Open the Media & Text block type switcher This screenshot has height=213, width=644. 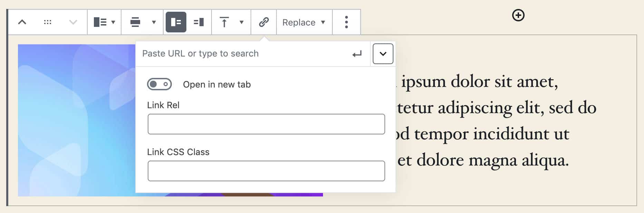[104, 22]
